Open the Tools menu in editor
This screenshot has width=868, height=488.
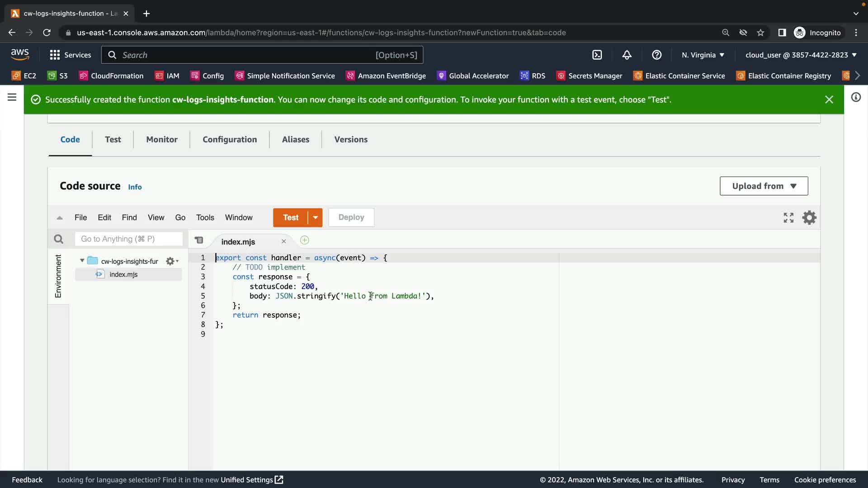coord(205,218)
